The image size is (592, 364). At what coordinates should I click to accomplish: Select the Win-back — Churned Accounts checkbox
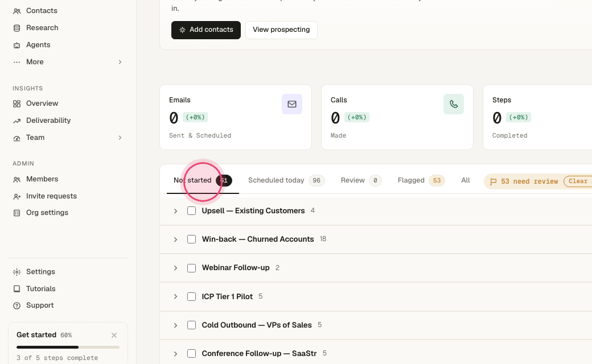[191, 239]
